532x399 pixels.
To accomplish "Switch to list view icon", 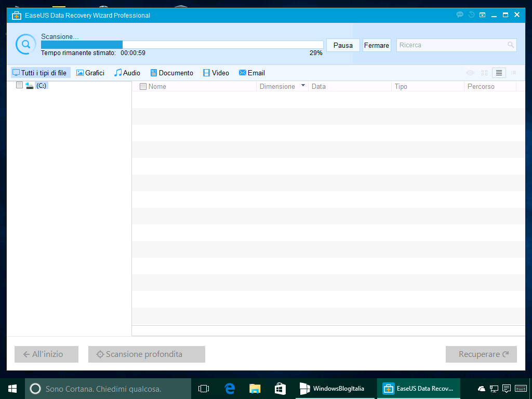I will [499, 73].
